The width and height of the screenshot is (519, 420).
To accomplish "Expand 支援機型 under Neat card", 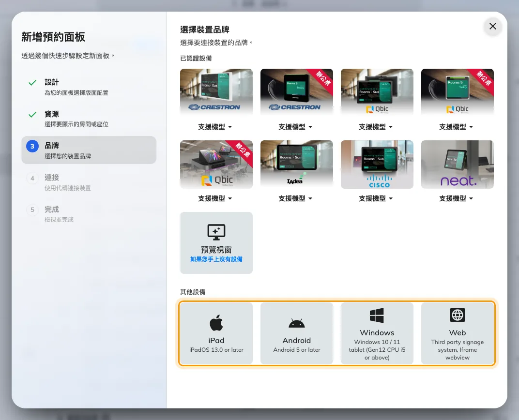I will coord(456,198).
